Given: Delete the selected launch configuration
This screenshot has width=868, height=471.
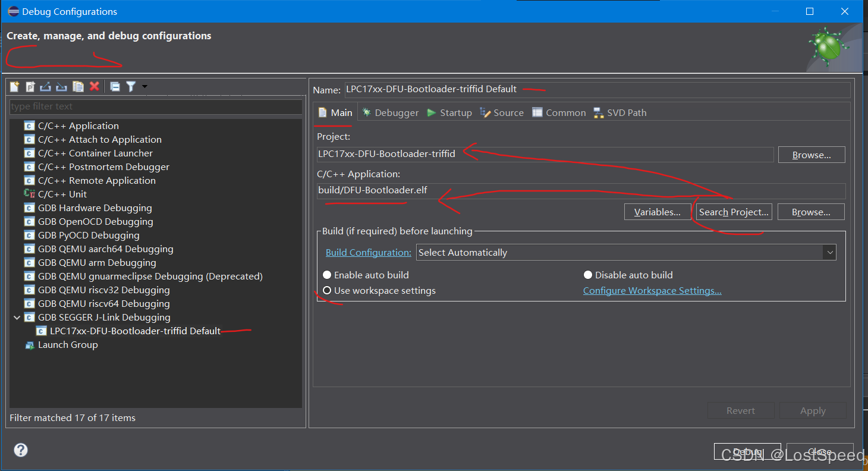Looking at the screenshot, I should (94, 87).
